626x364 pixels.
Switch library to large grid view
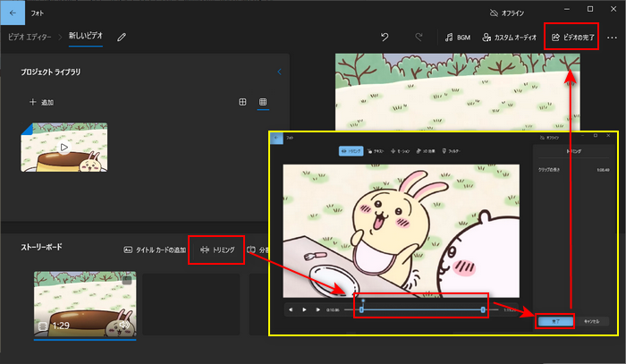click(242, 103)
